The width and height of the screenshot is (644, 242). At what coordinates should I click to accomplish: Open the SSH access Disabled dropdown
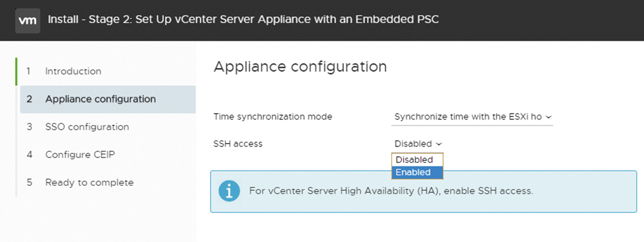(x=418, y=144)
